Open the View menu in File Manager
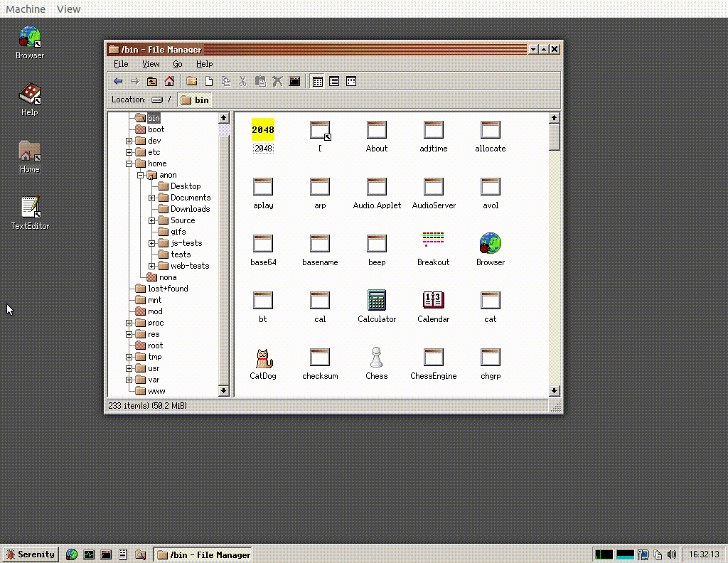Viewport: 728px width, 563px height. [x=151, y=64]
